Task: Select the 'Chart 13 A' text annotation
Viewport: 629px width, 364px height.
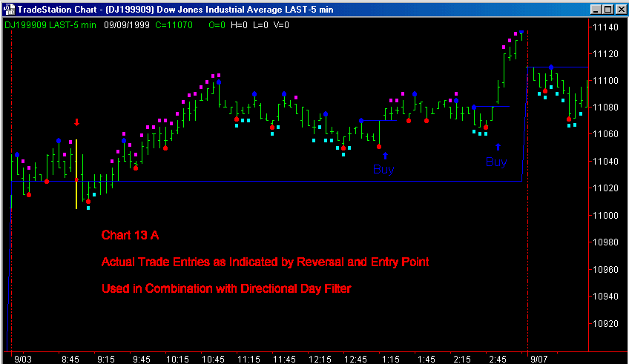Action: [x=130, y=235]
